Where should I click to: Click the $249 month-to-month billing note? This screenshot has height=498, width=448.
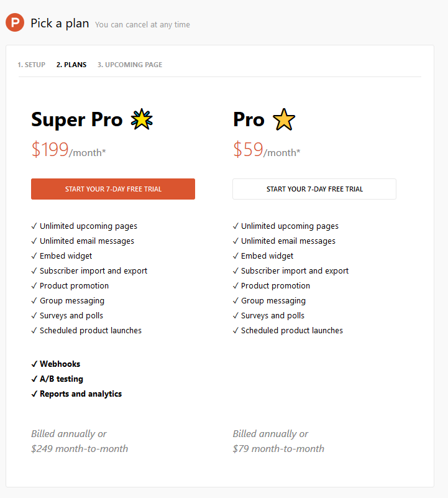pos(80,449)
